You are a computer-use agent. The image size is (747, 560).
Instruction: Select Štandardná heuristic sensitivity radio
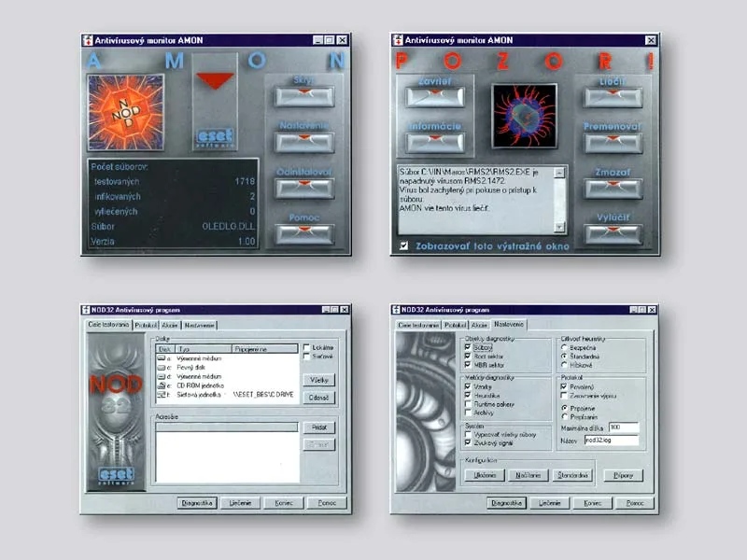(564, 357)
